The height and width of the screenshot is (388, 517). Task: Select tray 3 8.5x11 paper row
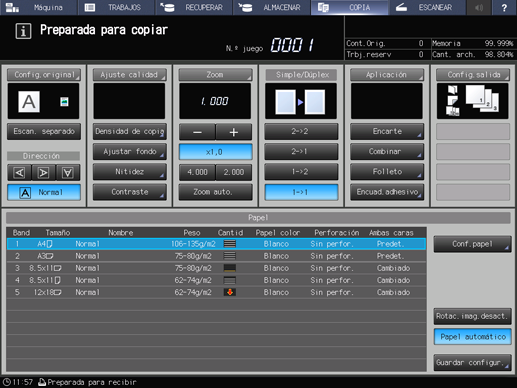pyautogui.click(x=216, y=268)
